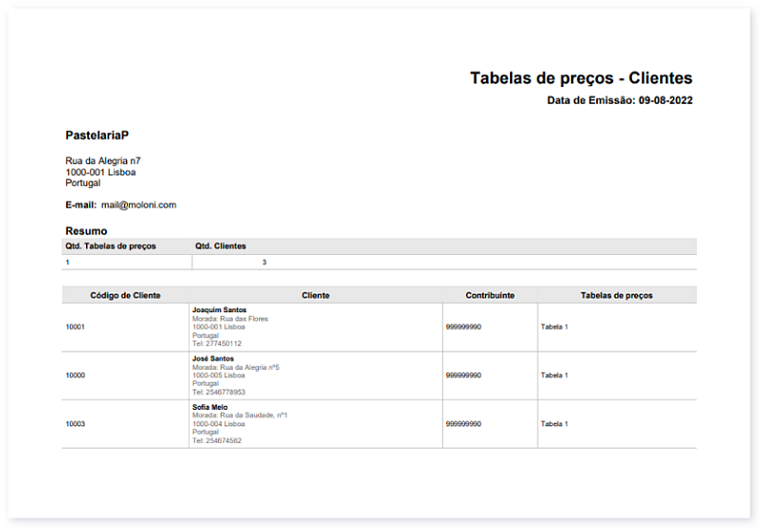
Task: Click the client name José Santos
Action: tap(215, 358)
